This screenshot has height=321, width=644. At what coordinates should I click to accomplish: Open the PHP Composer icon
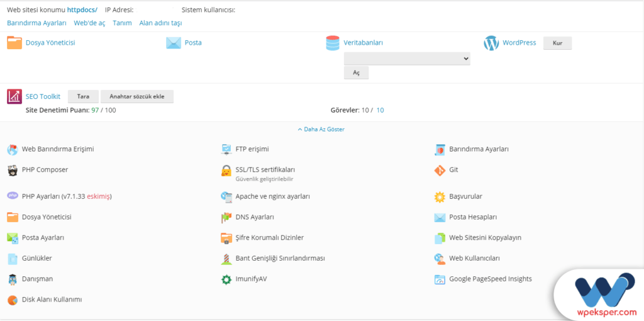pyautogui.click(x=13, y=171)
